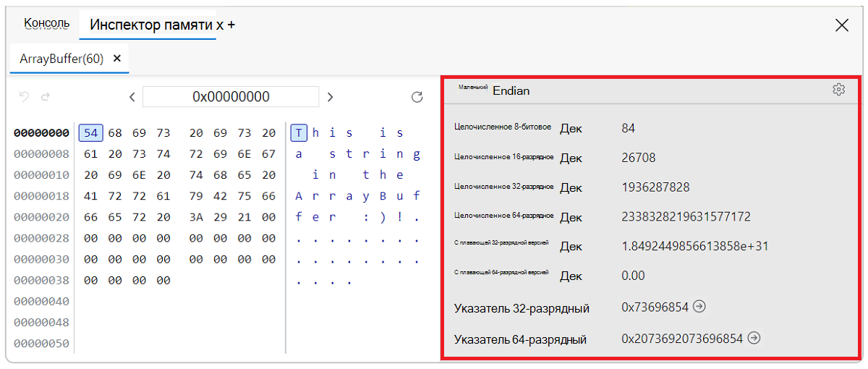
Task: Select ASCII character A in ArrayBuf row
Action: click(299, 196)
